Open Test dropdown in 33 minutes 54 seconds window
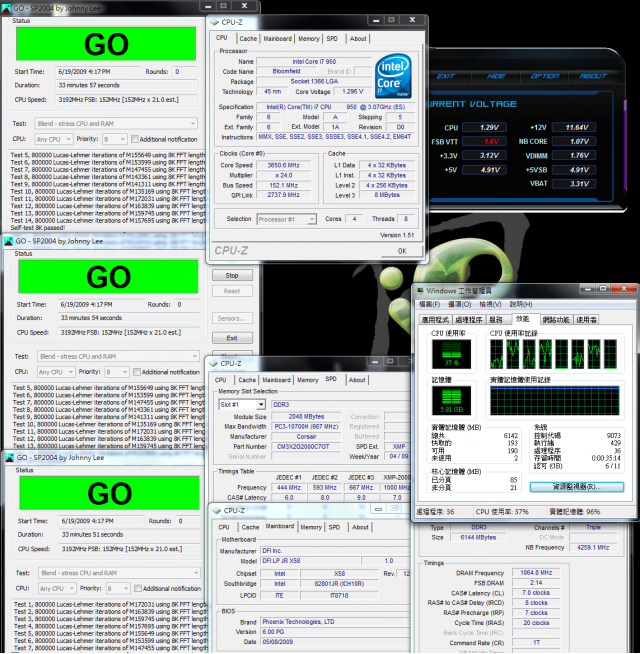Screen dimensions: 640x654 click(x=118, y=356)
